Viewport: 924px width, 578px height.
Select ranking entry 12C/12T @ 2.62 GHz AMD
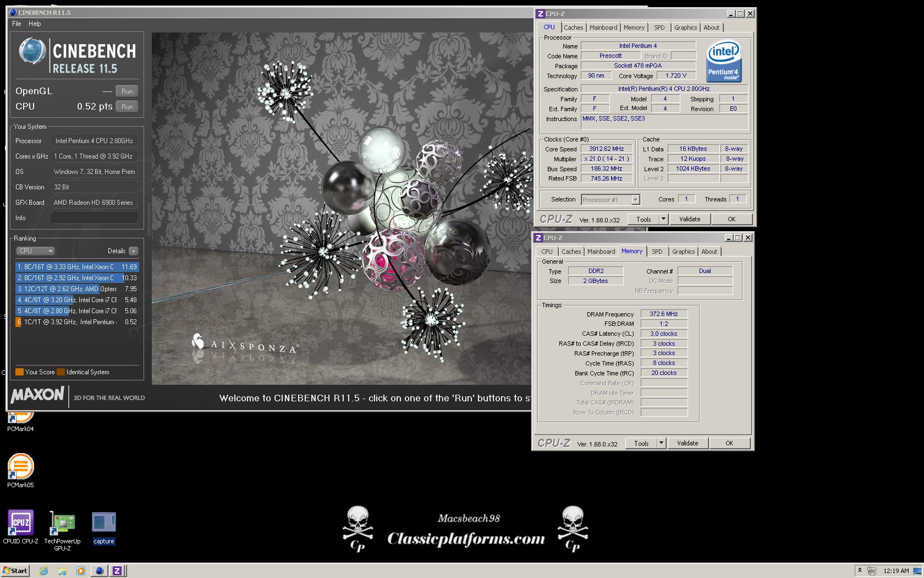77,289
